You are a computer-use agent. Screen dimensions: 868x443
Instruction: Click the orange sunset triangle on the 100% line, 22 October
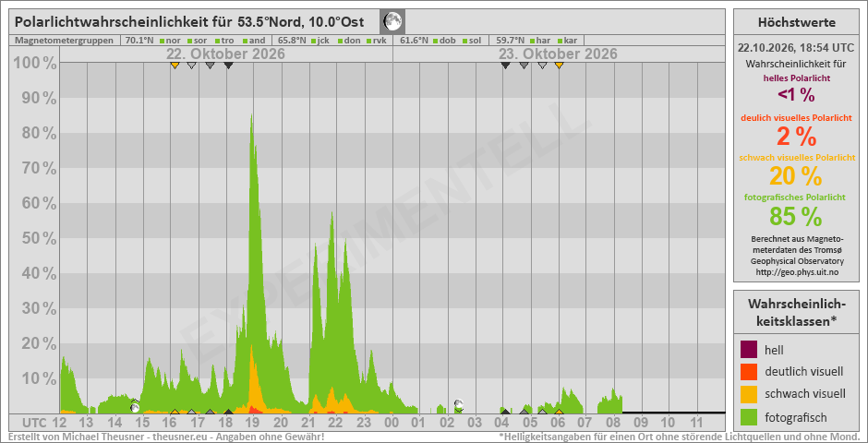(x=175, y=66)
